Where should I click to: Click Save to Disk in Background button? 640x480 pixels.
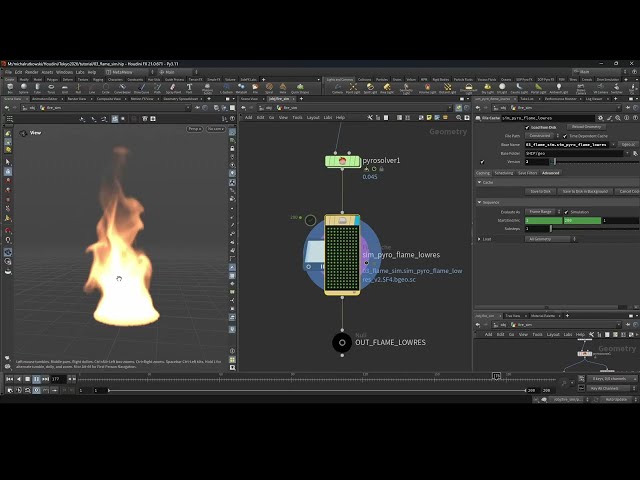click(585, 191)
